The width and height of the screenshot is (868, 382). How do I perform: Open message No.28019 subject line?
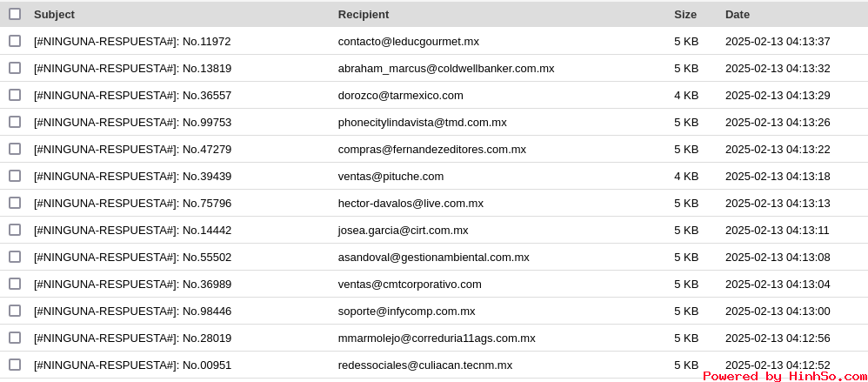(x=133, y=338)
